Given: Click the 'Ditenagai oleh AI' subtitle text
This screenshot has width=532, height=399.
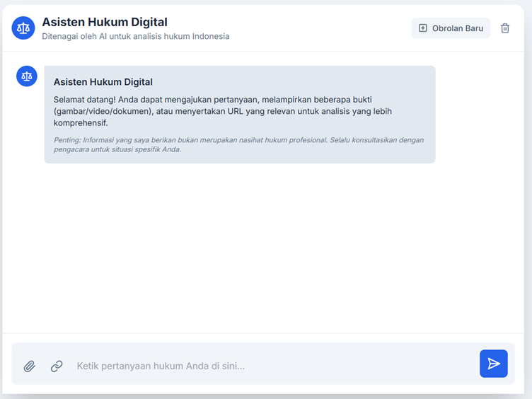Looking at the screenshot, I should point(135,36).
